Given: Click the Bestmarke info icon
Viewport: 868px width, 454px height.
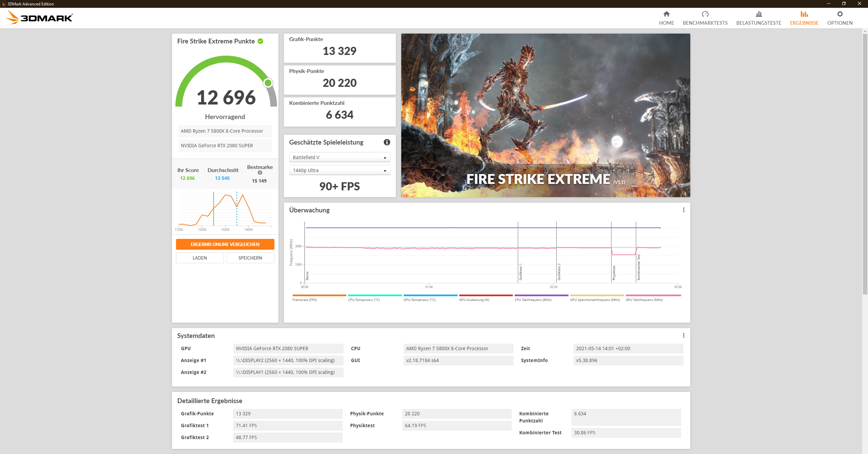Looking at the screenshot, I should [260, 173].
